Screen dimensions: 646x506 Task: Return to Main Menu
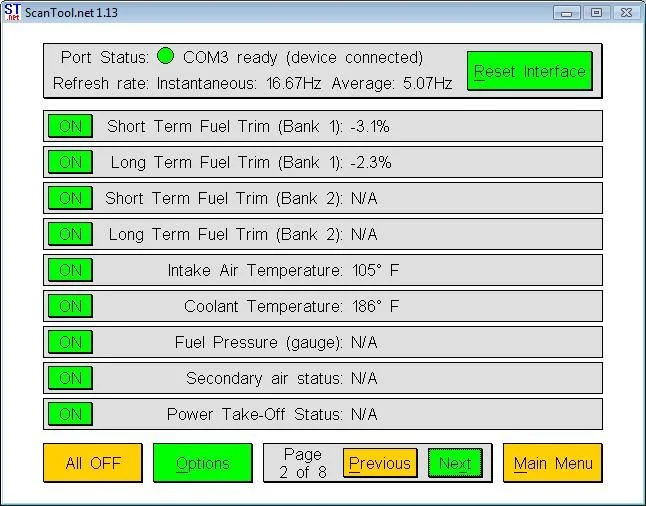tap(552, 463)
